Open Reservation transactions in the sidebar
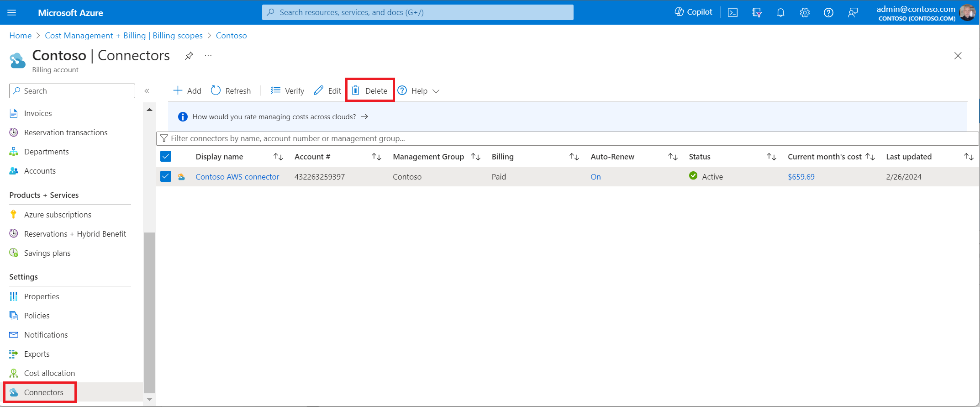Viewport: 980px width, 407px height. pos(66,132)
